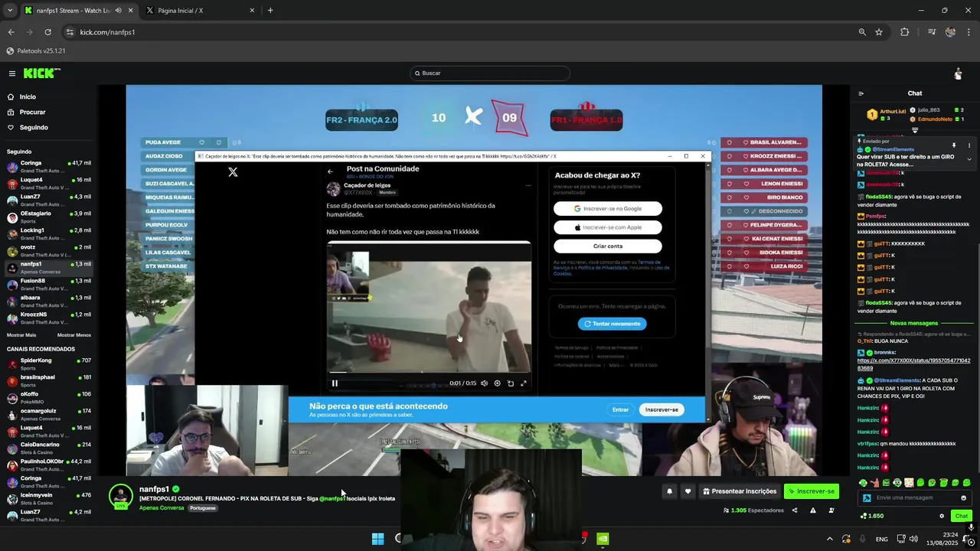Screen dimensions: 980x551
Task: Share the stream via share icon
Action: [794, 510]
